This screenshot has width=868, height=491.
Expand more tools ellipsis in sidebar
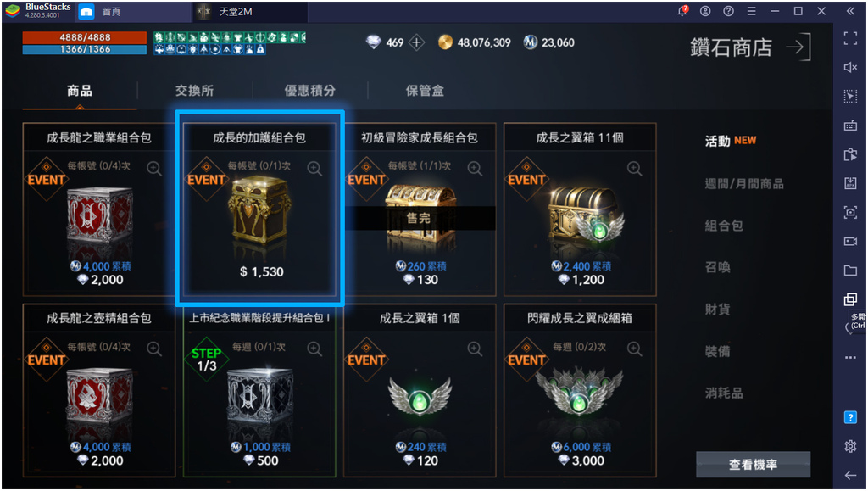pyautogui.click(x=850, y=358)
